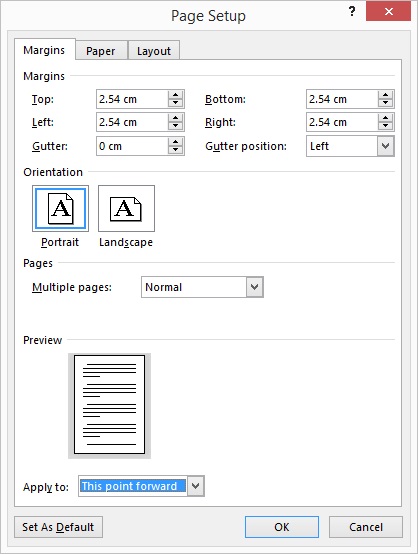Click the Set As Default button
This screenshot has height=554, width=418.
[58, 527]
